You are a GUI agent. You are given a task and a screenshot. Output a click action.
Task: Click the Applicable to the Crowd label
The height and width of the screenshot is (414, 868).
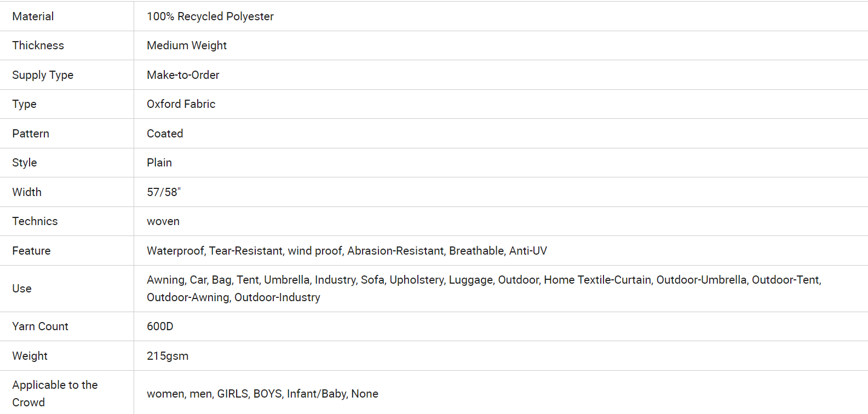coord(55,394)
